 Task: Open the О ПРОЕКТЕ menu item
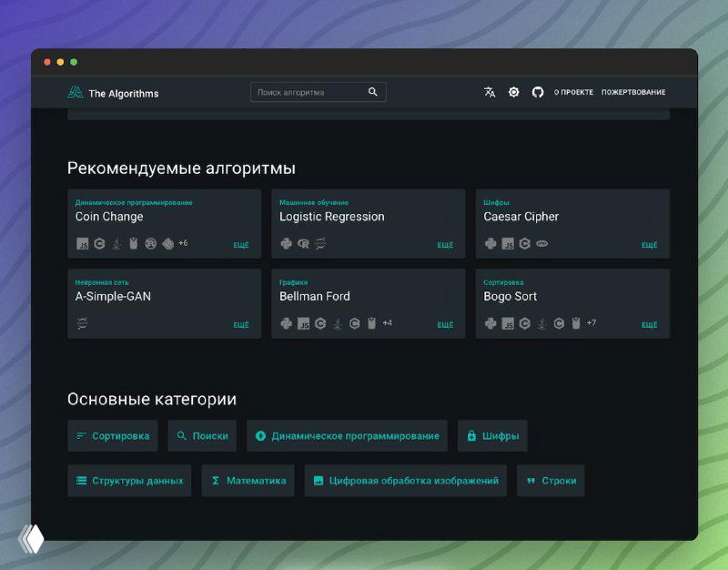tap(573, 92)
